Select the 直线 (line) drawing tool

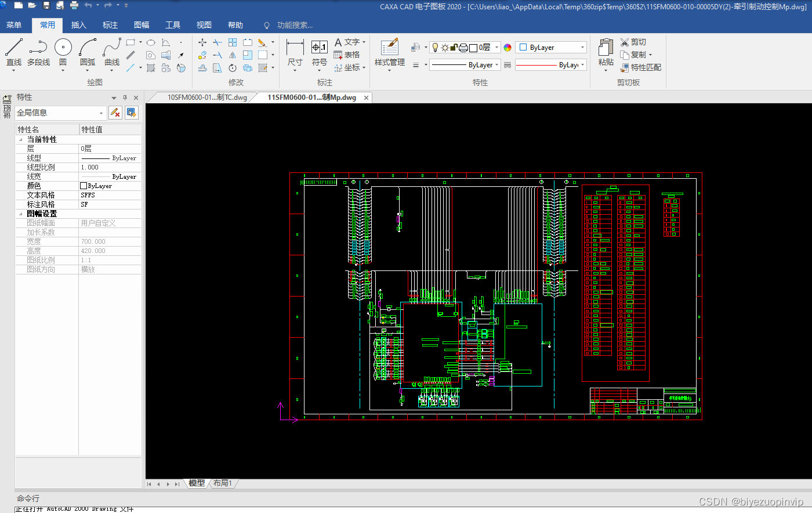click(x=13, y=52)
